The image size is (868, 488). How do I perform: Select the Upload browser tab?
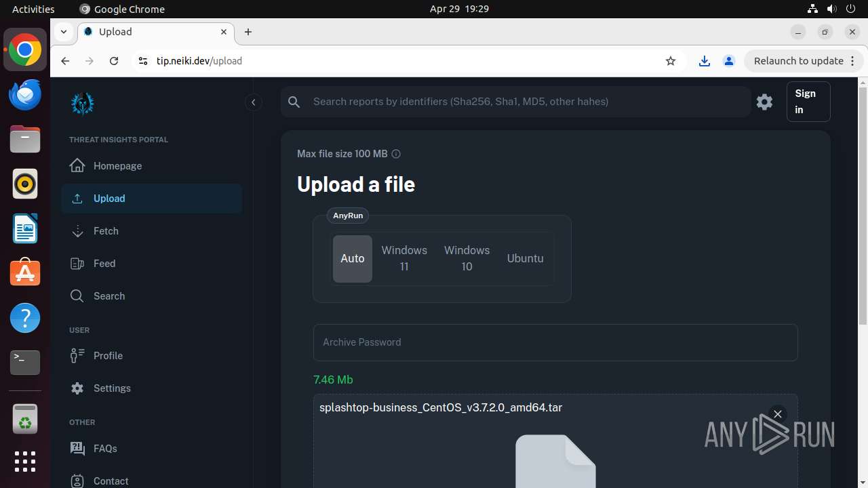[156, 32]
